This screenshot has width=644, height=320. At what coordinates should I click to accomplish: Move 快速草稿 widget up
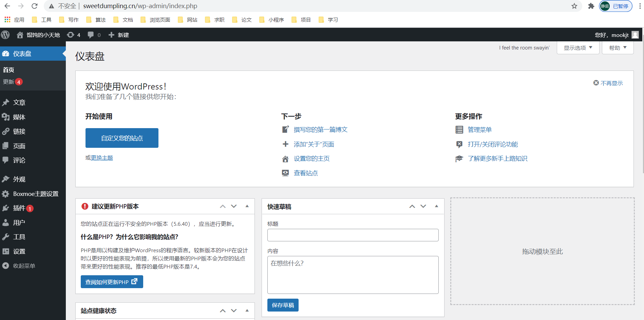pos(412,206)
